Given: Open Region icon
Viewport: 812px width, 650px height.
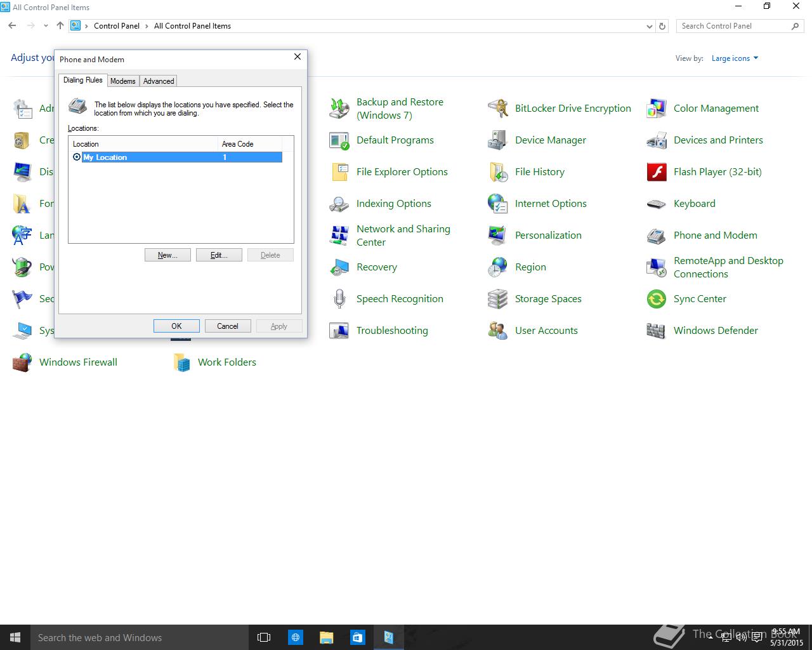Looking at the screenshot, I should click(x=498, y=267).
